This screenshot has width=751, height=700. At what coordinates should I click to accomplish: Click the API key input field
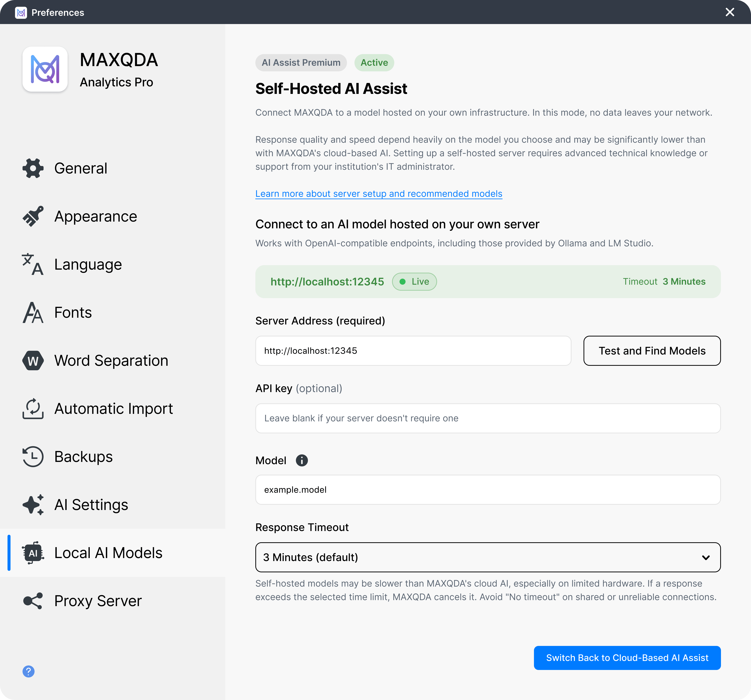[488, 418]
